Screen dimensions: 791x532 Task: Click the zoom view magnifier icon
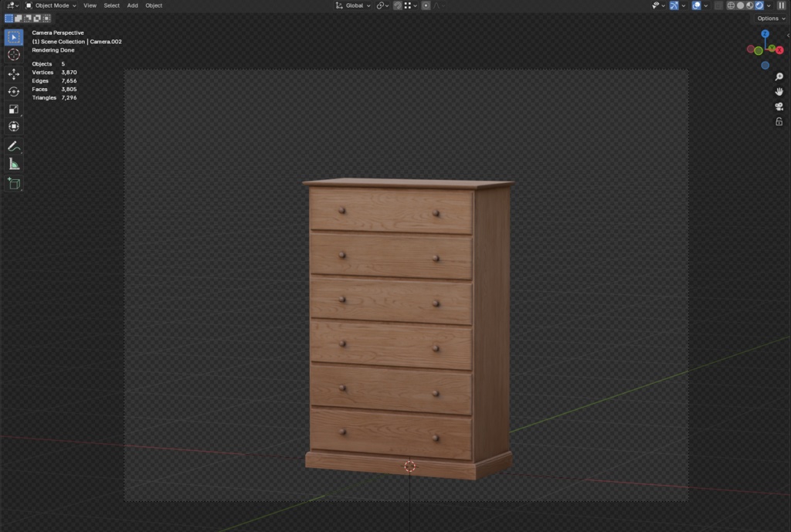(779, 76)
